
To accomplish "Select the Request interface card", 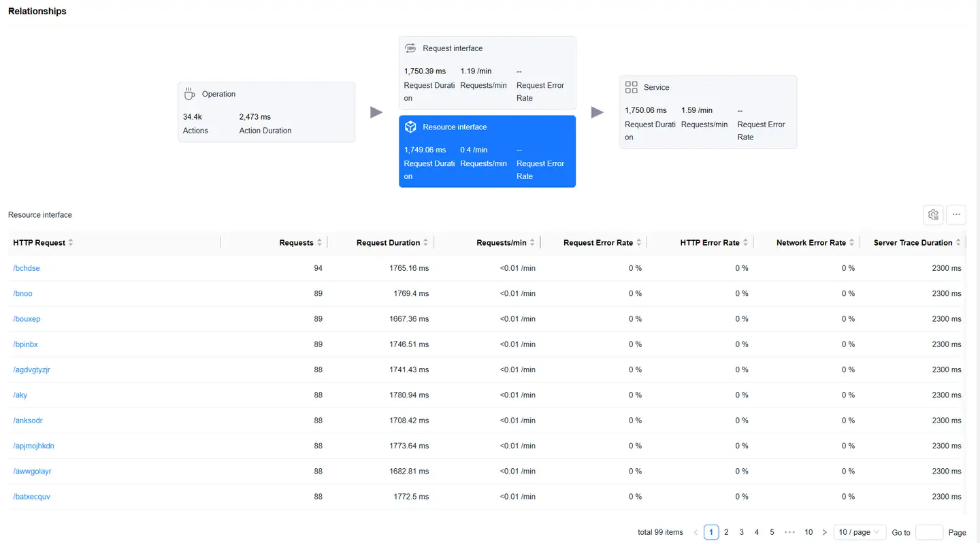I will (x=487, y=73).
